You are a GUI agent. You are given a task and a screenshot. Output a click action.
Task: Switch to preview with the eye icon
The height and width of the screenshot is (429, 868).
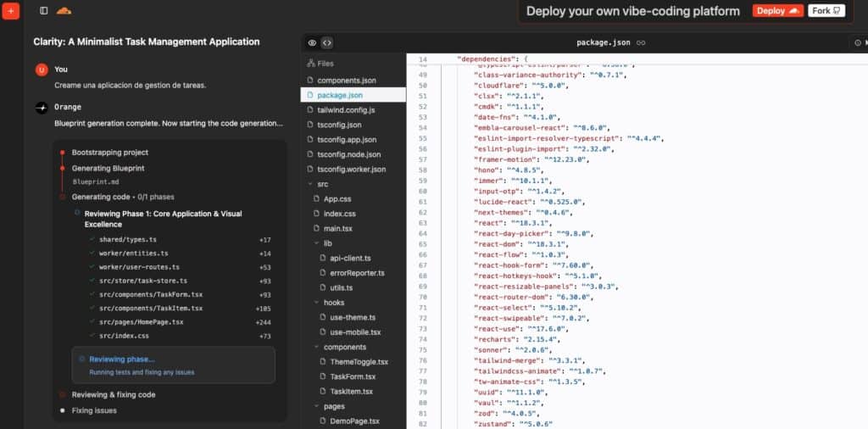312,42
